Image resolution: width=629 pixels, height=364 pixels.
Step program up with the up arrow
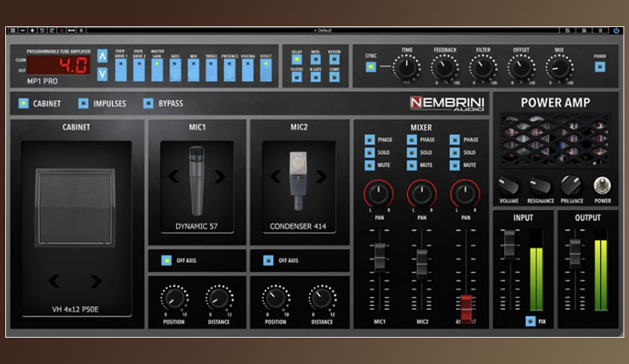click(x=102, y=56)
